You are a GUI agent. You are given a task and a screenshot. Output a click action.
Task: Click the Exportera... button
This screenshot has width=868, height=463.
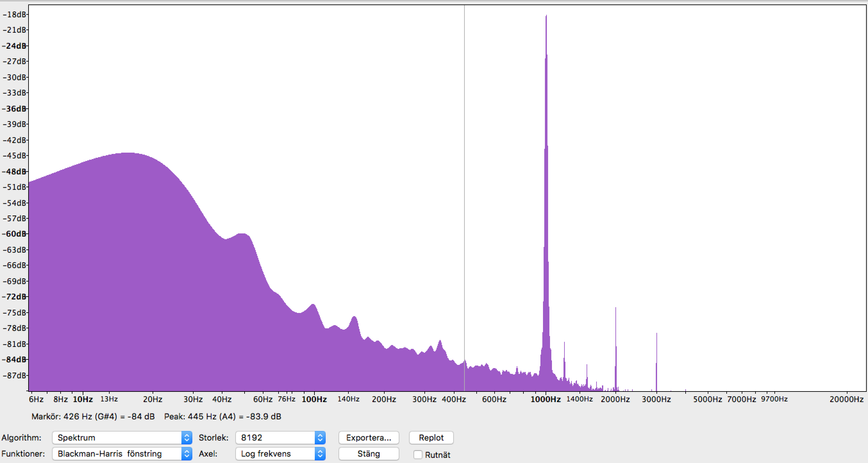coord(369,437)
